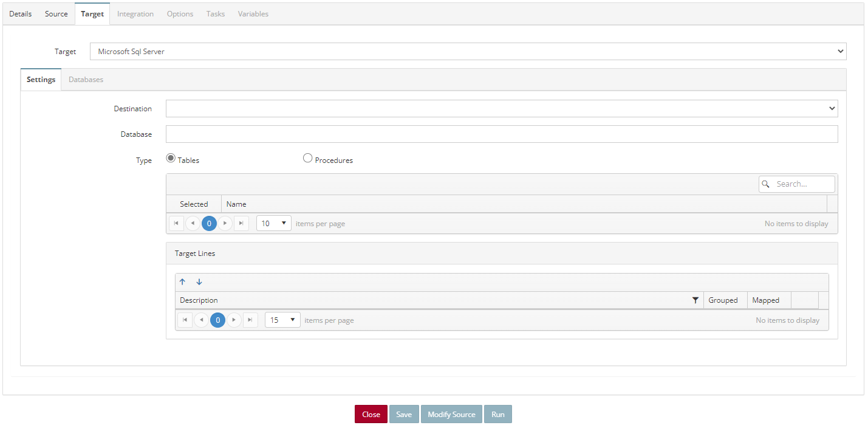Select the Target tab

tap(92, 14)
